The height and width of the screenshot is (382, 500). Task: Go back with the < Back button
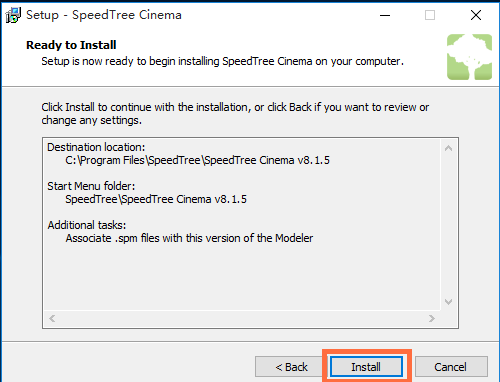pos(291,367)
